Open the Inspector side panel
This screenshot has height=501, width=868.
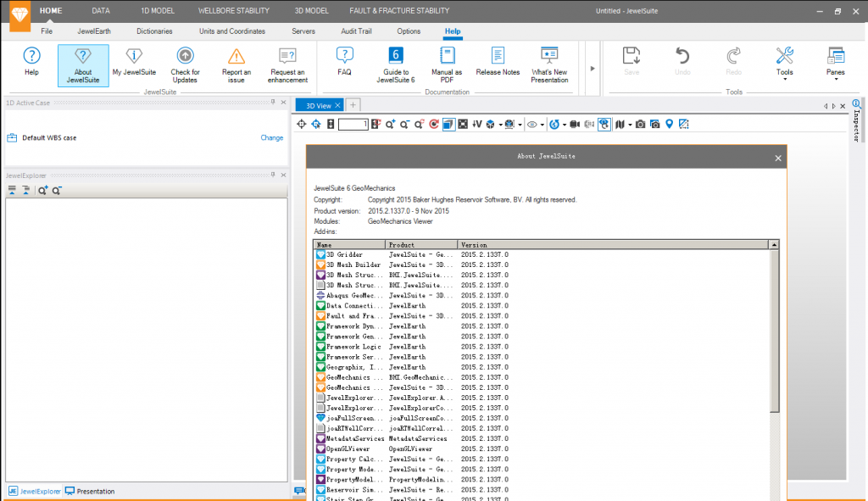pos(856,120)
